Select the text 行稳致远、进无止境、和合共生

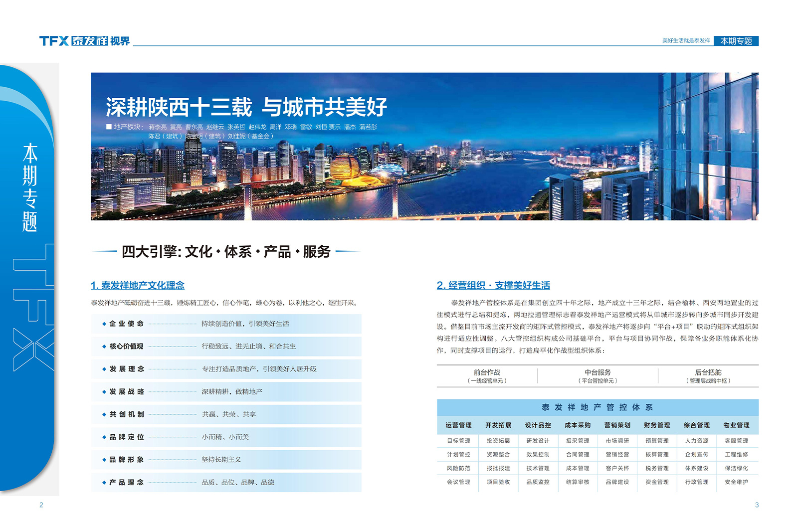coord(249,346)
